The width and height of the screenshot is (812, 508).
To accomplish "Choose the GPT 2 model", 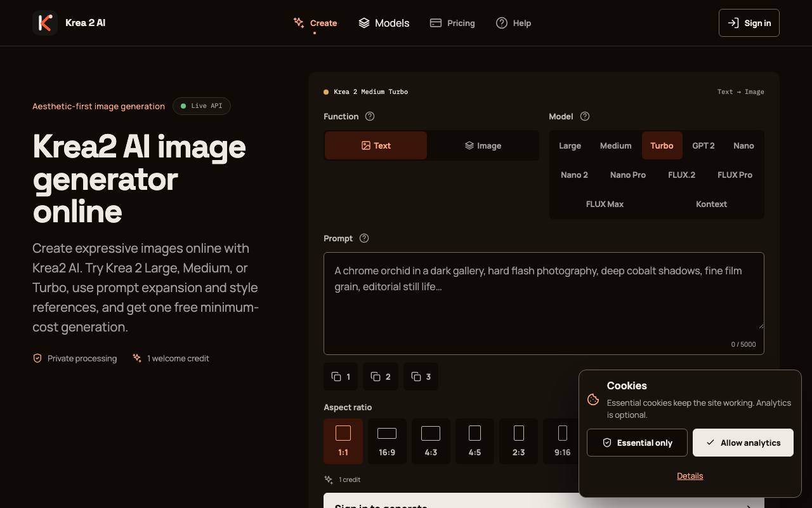I will pos(703,145).
